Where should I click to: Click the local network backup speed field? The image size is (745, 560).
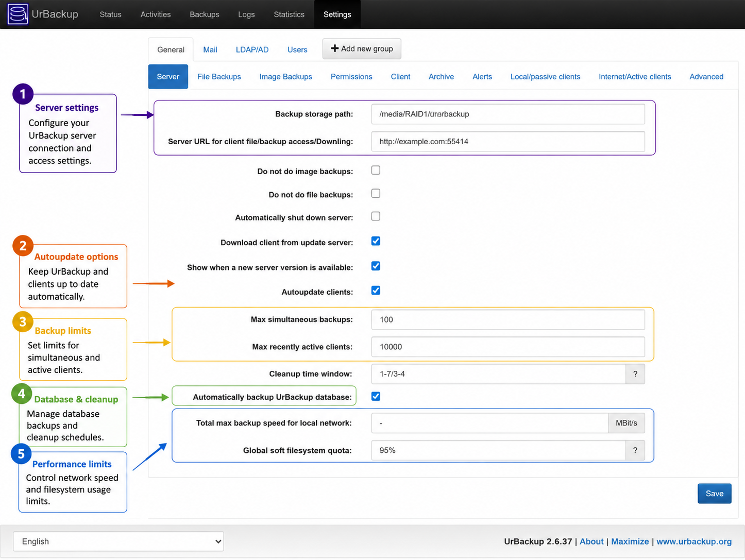[490, 423]
